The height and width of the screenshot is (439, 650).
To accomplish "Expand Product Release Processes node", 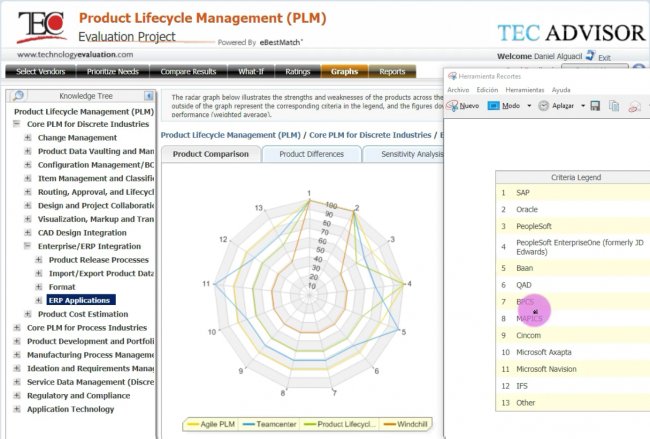I will coord(39,260).
